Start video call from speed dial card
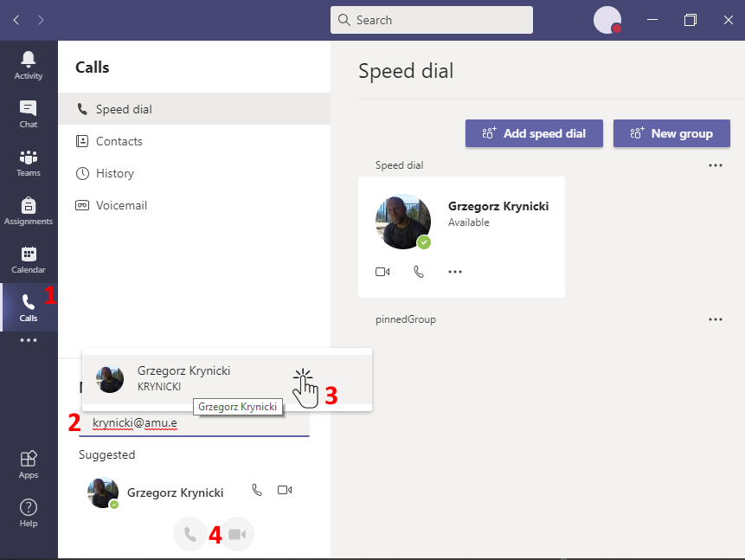745x560 pixels. pos(382,272)
